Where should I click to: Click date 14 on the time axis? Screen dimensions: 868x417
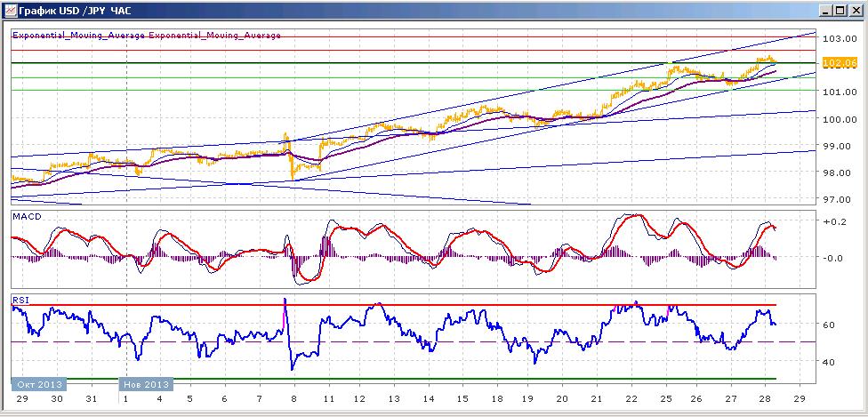click(429, 398)
